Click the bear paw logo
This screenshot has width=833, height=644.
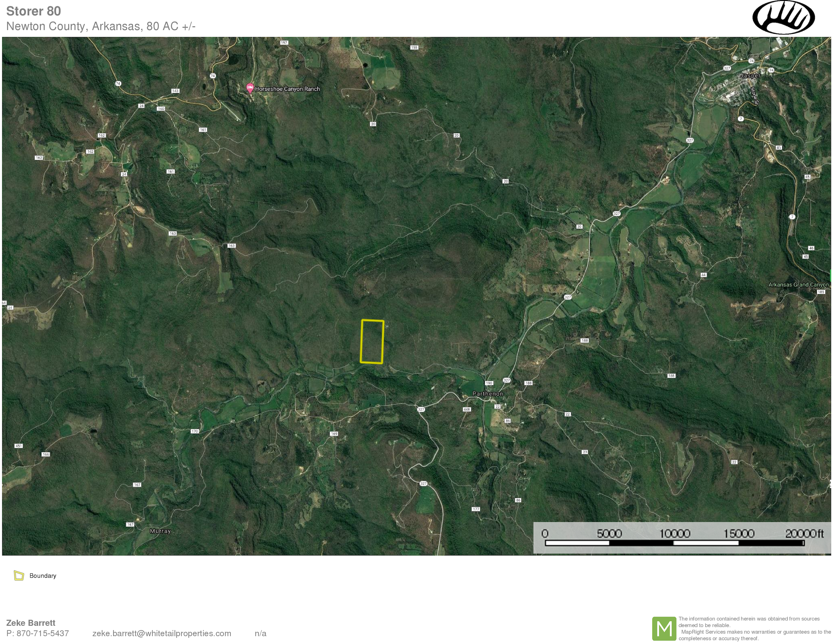point(784,18)
